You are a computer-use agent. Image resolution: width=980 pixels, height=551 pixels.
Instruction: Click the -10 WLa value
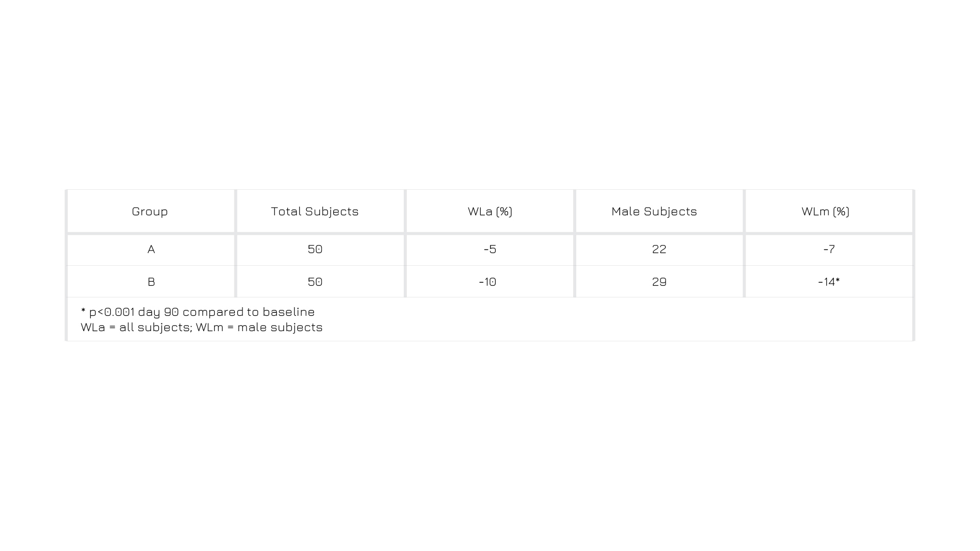point(487,282)
